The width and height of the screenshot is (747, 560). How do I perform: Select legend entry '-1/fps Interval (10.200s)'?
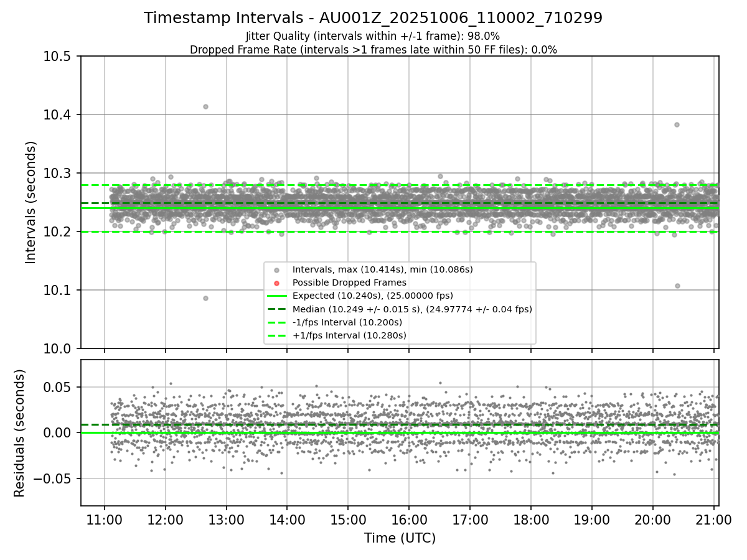click(x=347, y=322)
